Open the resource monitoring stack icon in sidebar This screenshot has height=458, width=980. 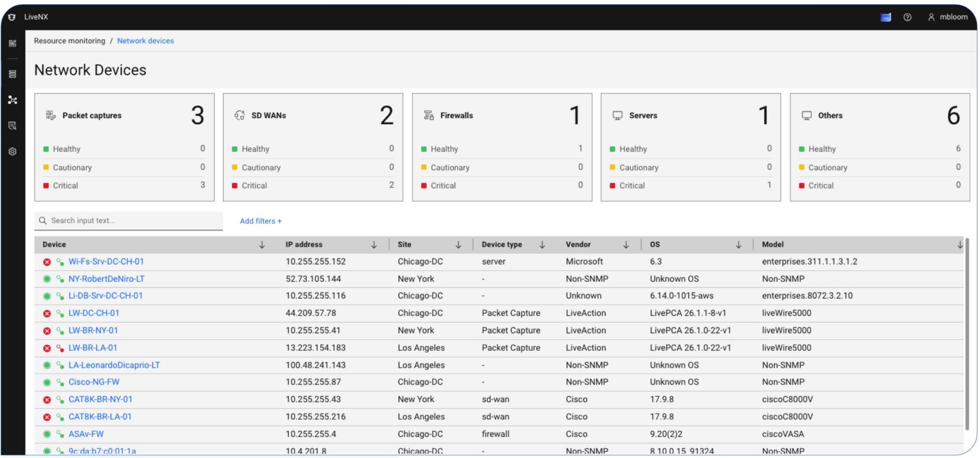point(12,74)
